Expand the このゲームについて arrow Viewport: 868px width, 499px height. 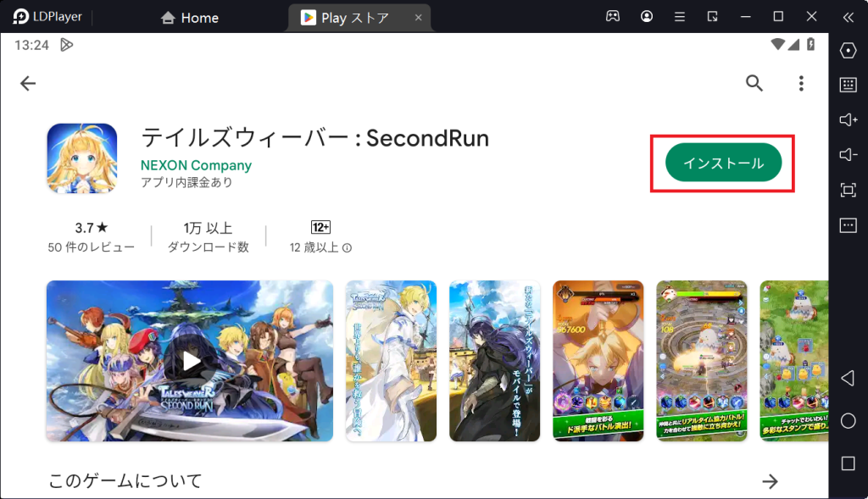[770, 481]
